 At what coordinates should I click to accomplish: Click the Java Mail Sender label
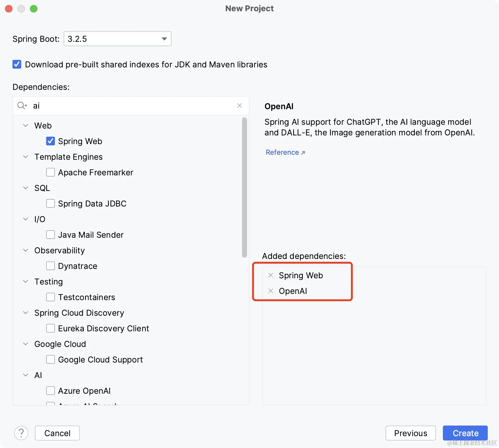click(91, 235)
